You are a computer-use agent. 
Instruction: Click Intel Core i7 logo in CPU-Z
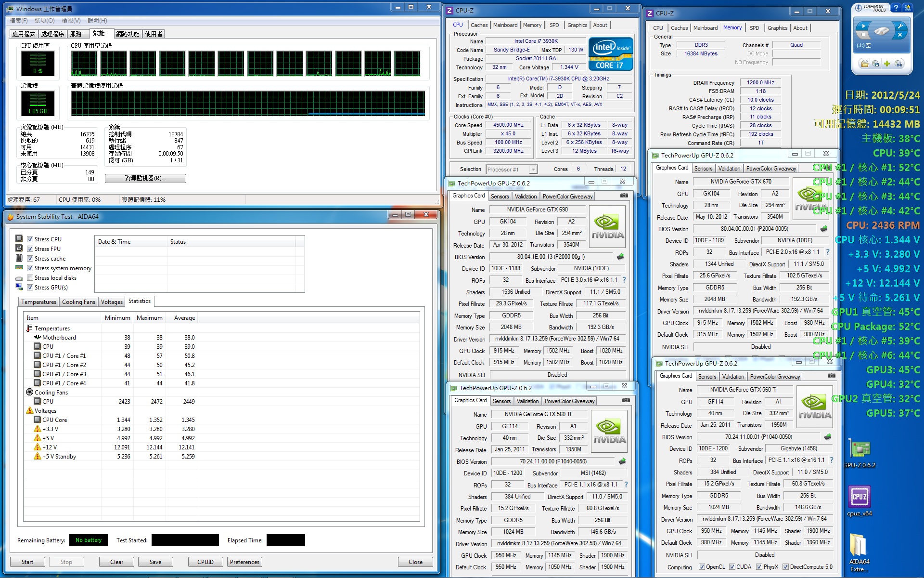point(611,54)
